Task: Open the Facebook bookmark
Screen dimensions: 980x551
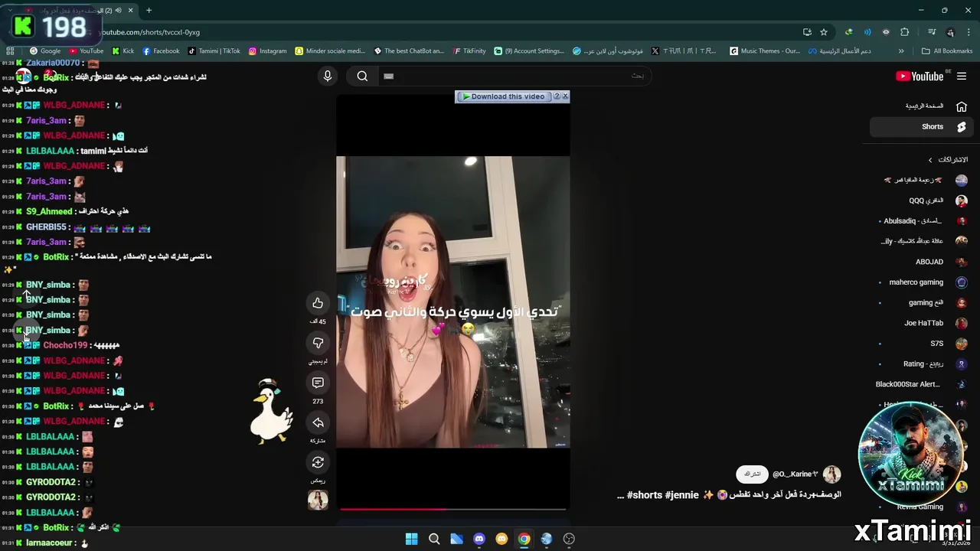Action: click(161, 51)
